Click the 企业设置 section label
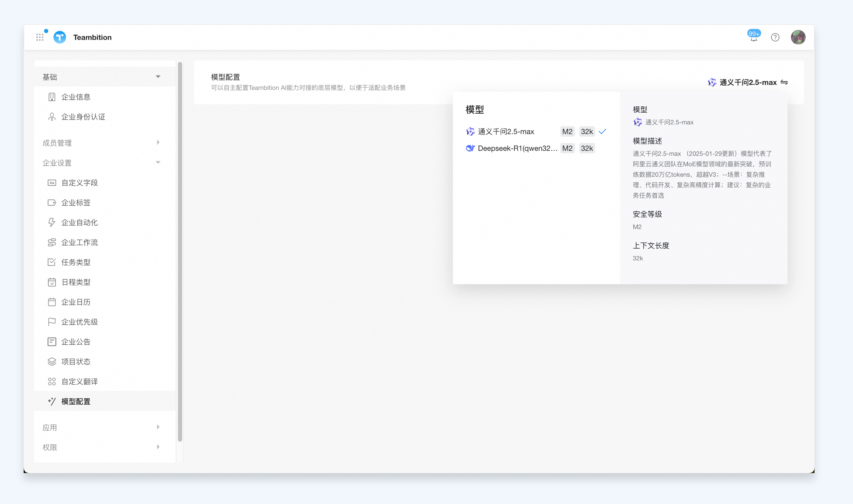This screenshot has width=853, height=504. (57, 163)
